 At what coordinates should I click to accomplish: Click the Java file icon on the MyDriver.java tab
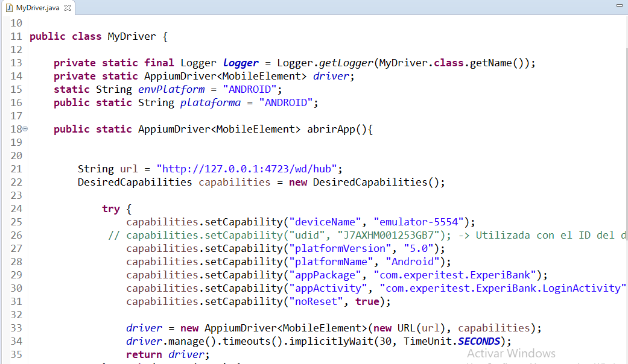coord(9,8)
